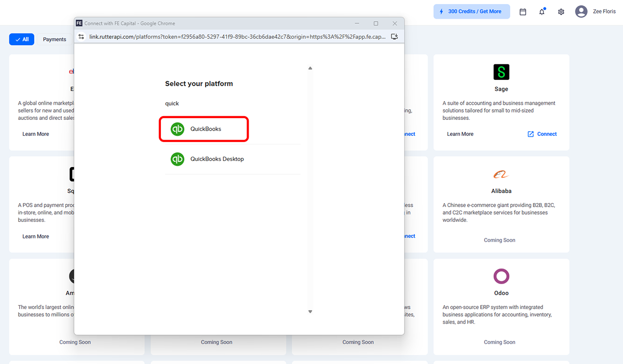Click the FE favicon in popup title bar
Viewport: 623px width, 364px height.
point(79,23)
